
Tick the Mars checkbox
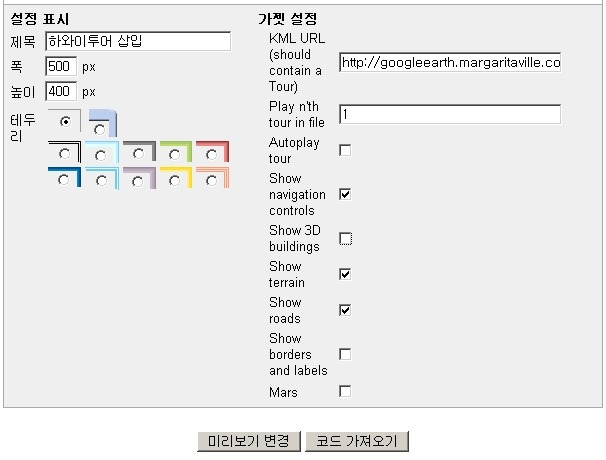[345, 391]
